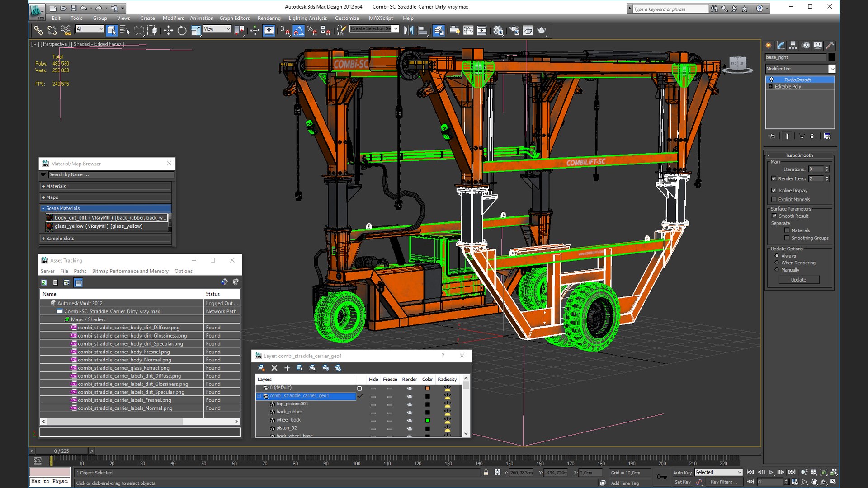Select the Link tool in main toolbar
The height and width of the screenshot is (488, 868).
38,30
